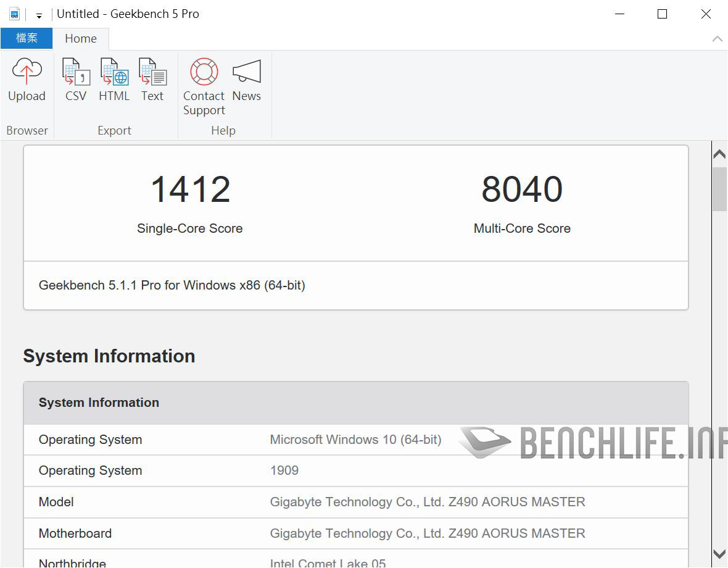
Task: Click the Geekbench app icon in the title bar
Action: tap(14, 13)
